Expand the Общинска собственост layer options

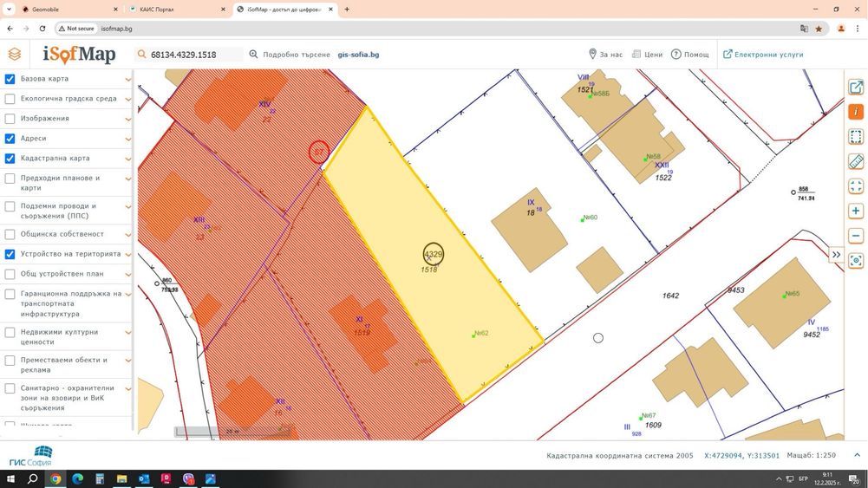tap(128, 235)
